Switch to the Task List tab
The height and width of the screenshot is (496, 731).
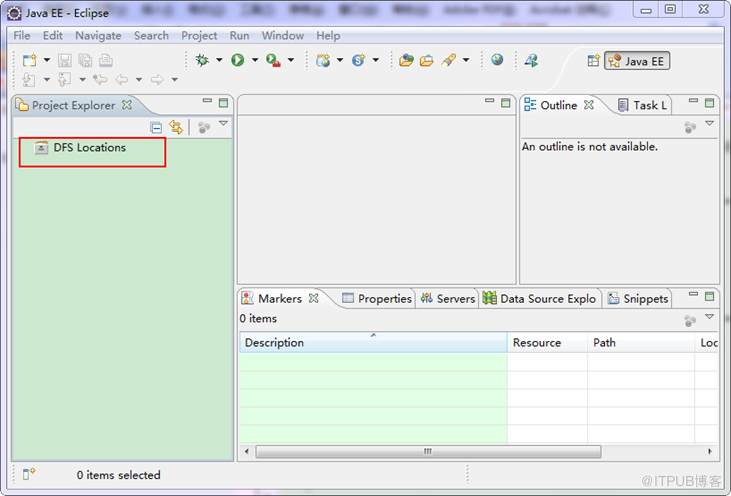coord(642,106)
